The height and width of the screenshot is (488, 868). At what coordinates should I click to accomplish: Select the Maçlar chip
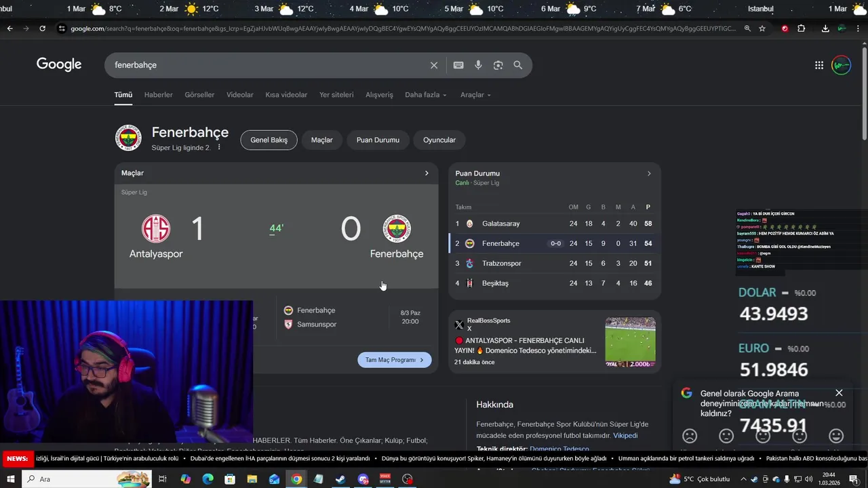pyautogui.click(x=322, y=140)
